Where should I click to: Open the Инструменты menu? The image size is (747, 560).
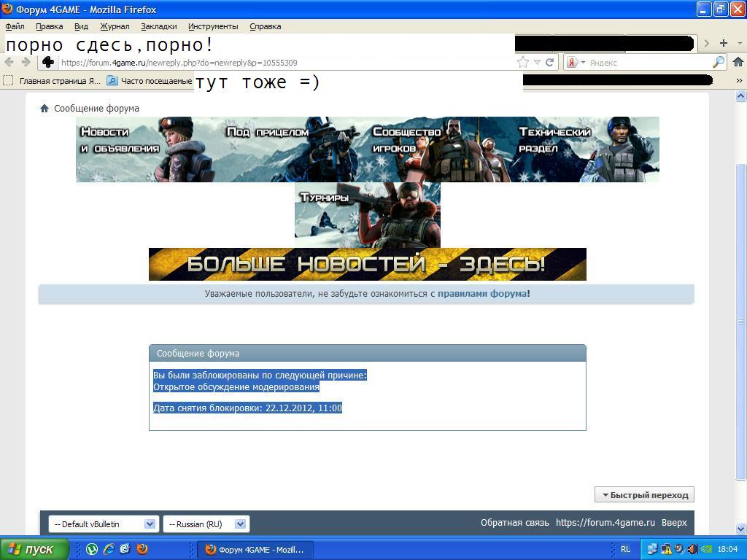pos(213,27)
